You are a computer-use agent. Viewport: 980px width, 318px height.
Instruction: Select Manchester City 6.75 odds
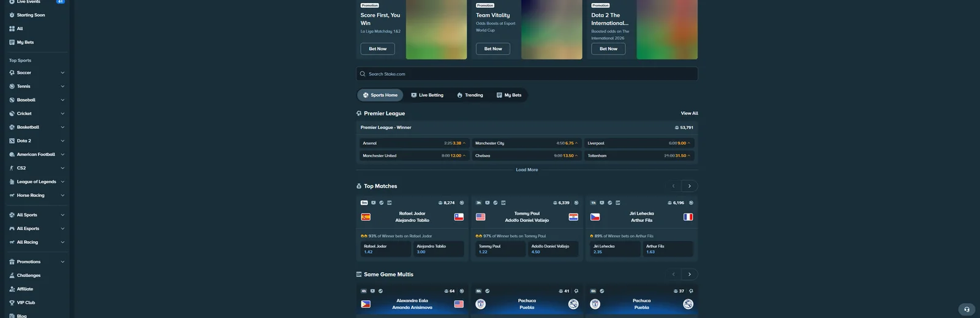click(527, 143)
